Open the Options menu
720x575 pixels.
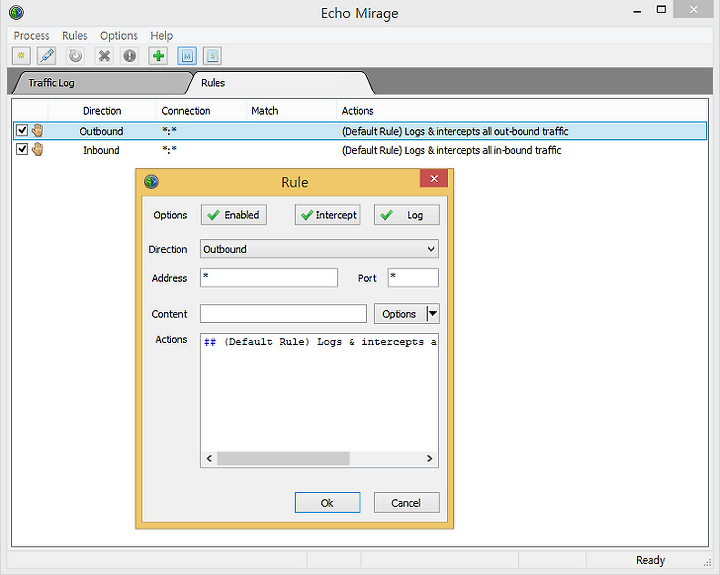point(119,35)
